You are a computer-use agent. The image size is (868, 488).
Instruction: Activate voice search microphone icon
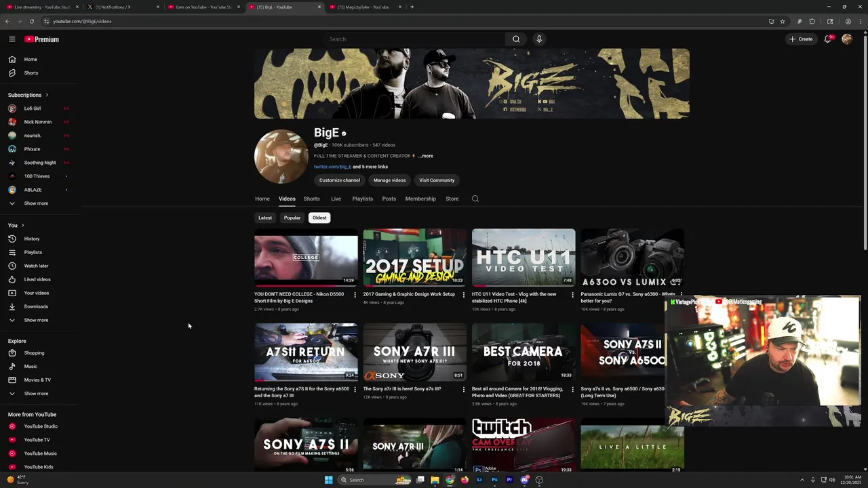tap(539, 39)
